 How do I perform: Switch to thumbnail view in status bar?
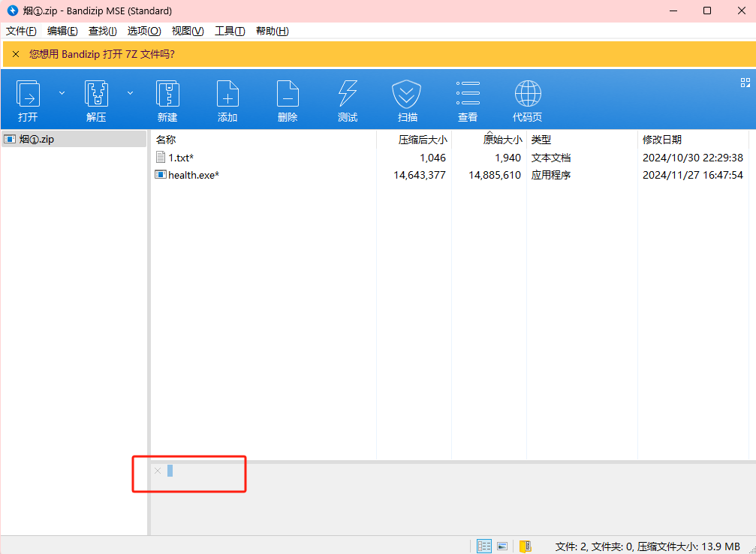502,546
